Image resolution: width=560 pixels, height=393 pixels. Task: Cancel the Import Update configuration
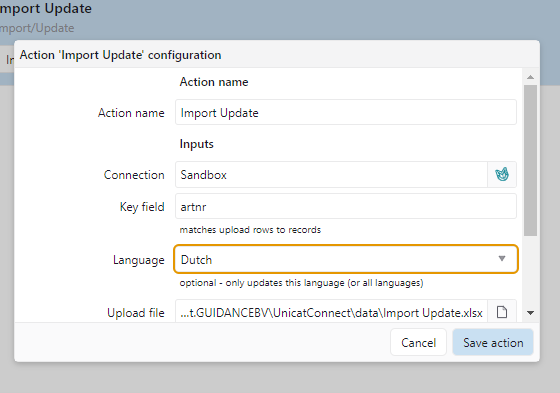[x=418, y=342]
